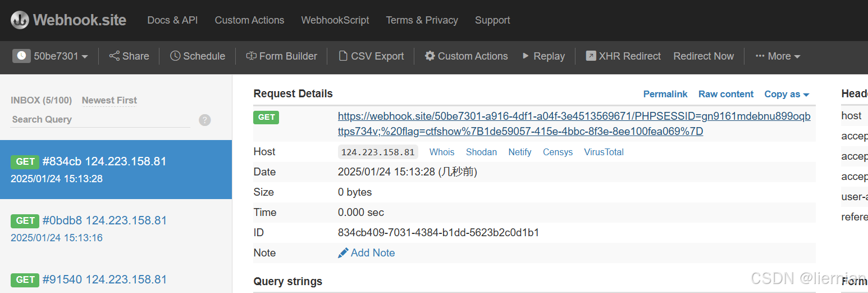868x293 pixels.
Task: Open Terms & Privacy page
Action: pyautogui.click(x=422, y=20)
